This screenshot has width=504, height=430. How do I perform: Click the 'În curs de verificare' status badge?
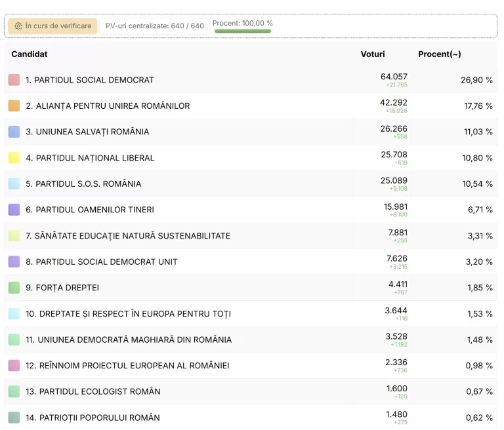tap(52, 26)
